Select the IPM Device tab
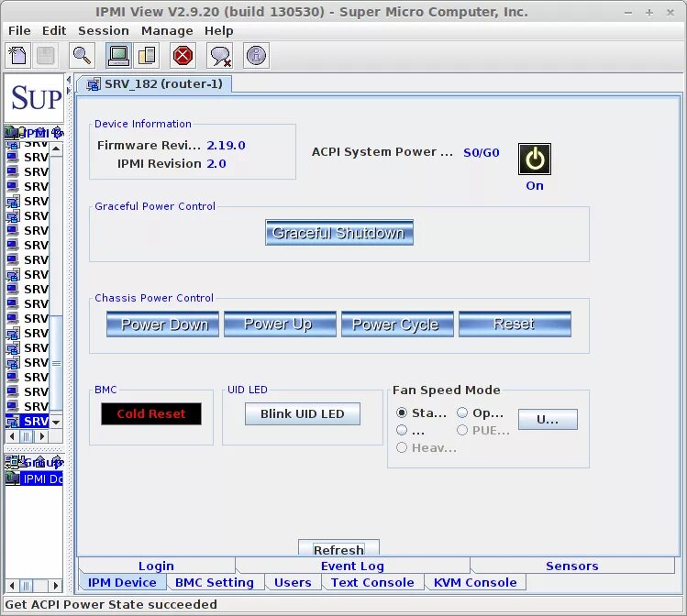687x616 pixels. point(122,582)
